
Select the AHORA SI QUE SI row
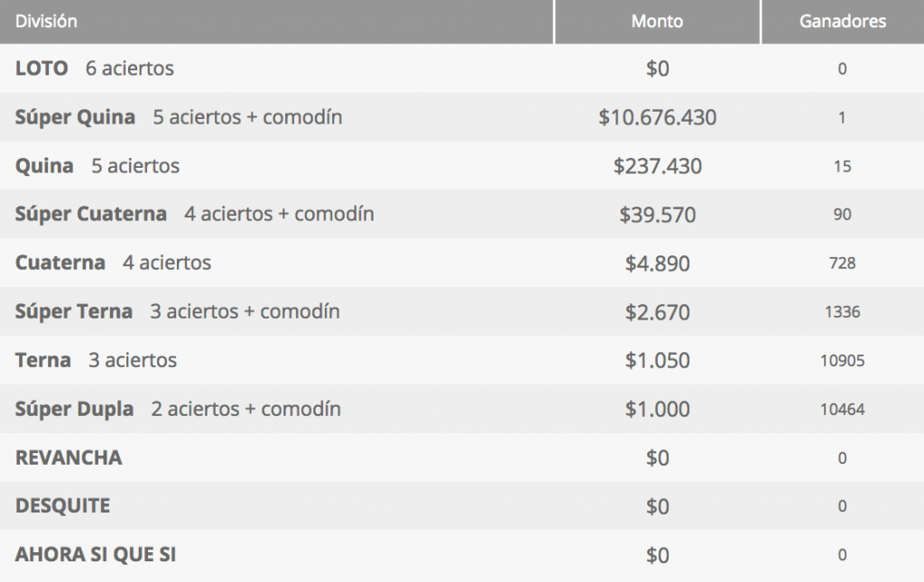tap(462, 555)
